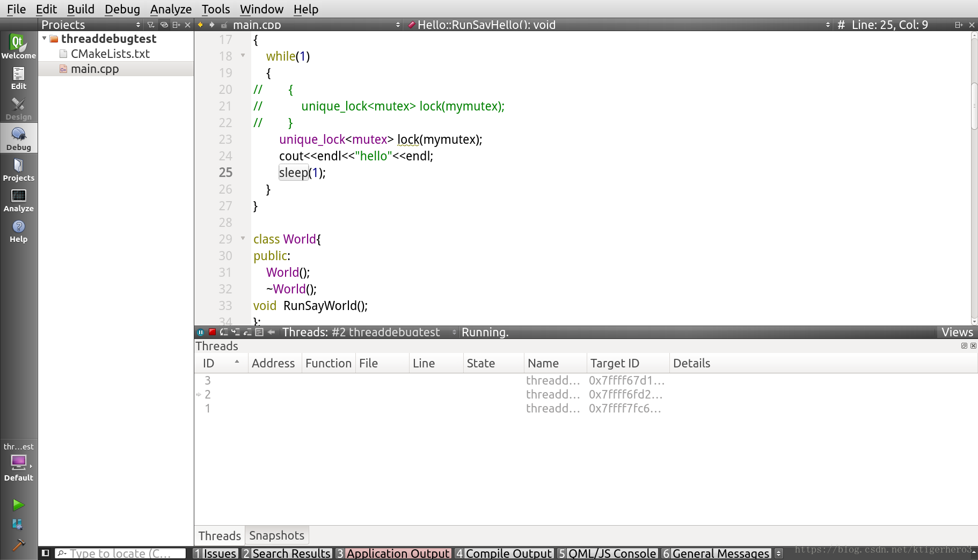The height and width of the screenshot is (560, 978).
Task: Close the Threads dock panel
Action: (x=973, y=346)
